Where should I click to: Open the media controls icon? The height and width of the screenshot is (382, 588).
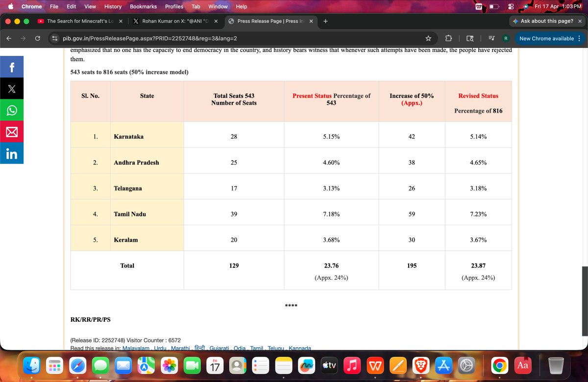[492, 38]
